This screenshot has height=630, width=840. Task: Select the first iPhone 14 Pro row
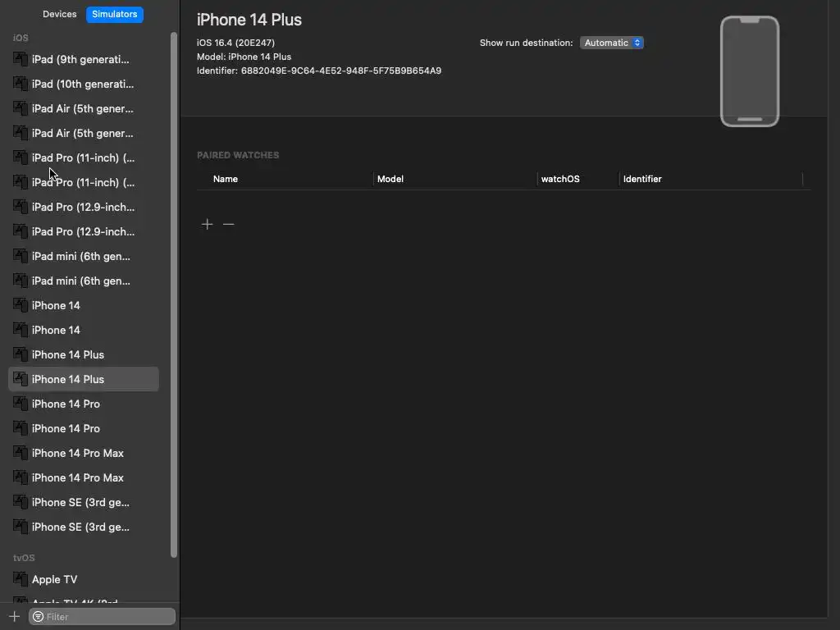tap(84, 404)
